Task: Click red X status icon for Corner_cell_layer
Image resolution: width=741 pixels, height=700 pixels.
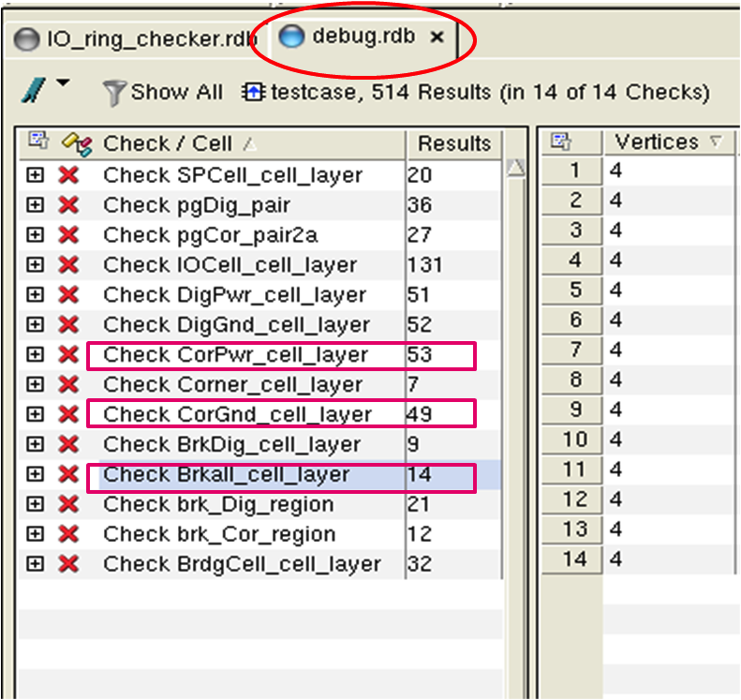Action: click(67, 384)
